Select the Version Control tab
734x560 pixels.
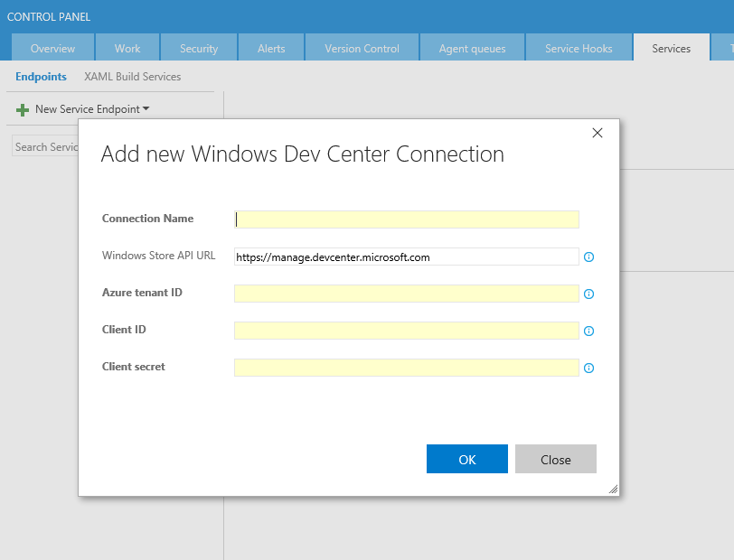[x=362, y=49]
